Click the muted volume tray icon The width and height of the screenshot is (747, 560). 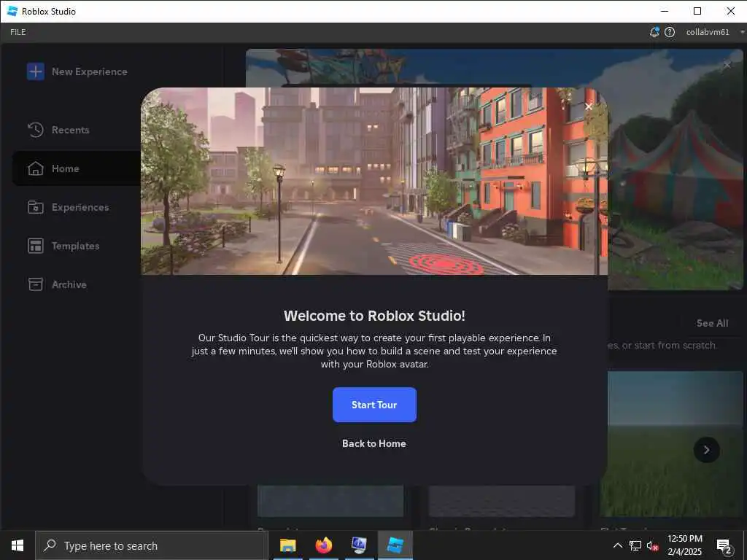(x=653, y=545)
